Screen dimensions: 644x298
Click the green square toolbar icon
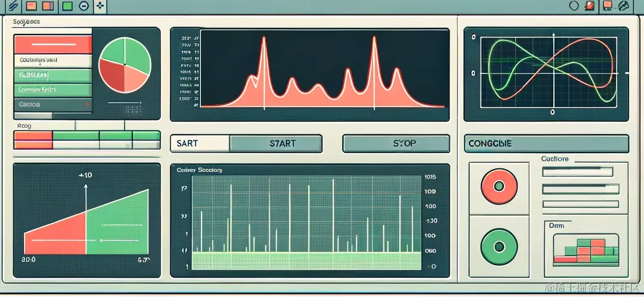point(68,6)
